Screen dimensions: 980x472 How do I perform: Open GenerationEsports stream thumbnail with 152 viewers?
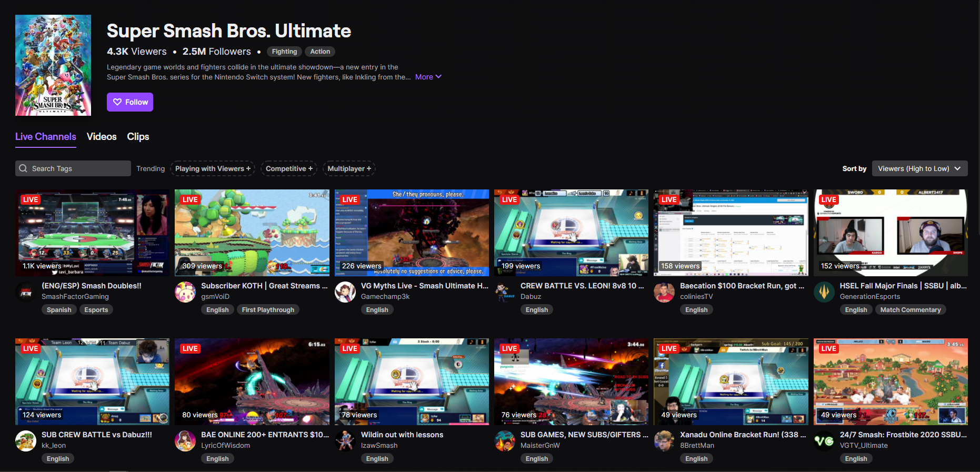click(891, 233)
